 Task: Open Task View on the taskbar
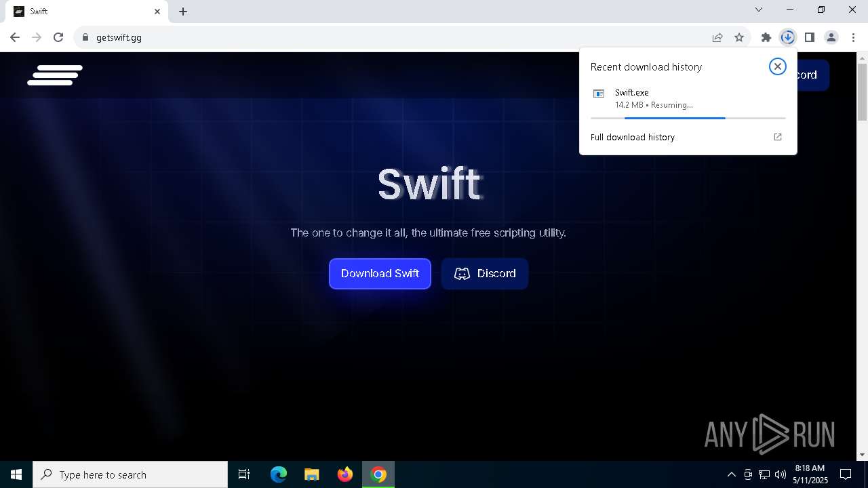point(244,474)
